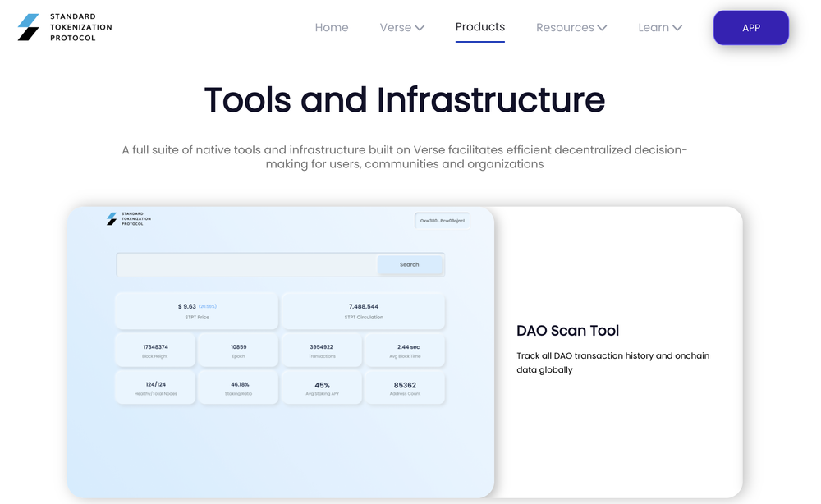821x504 pixels.
Task: Click the Block Height 17348374 tile
Action: [x=155, y=351]
